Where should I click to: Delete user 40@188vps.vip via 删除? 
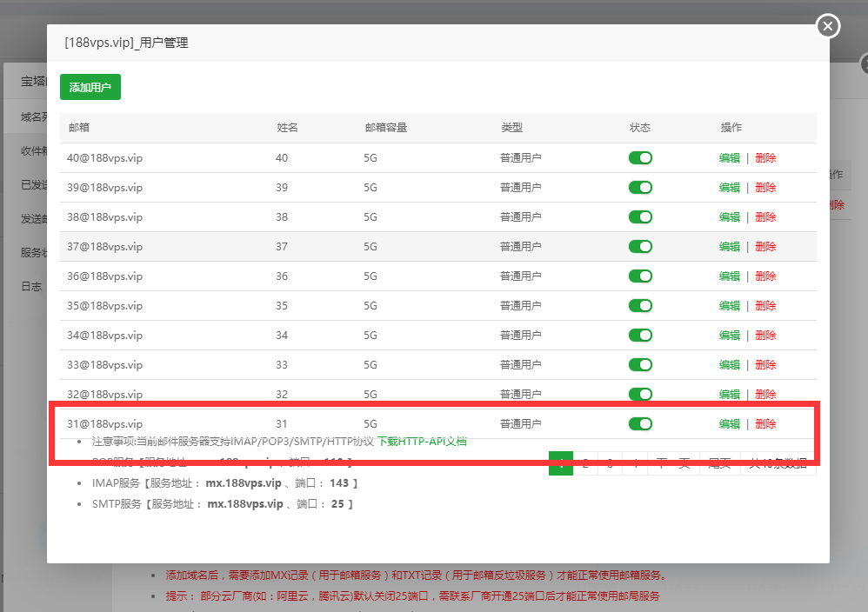pyautogui.click(x=765, y=157)
